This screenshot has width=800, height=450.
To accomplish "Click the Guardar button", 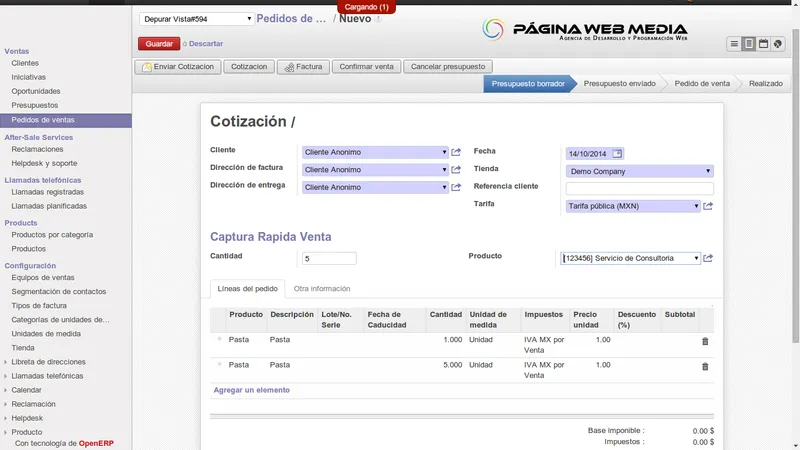I will pyautogui.click(x=159, y=44).
